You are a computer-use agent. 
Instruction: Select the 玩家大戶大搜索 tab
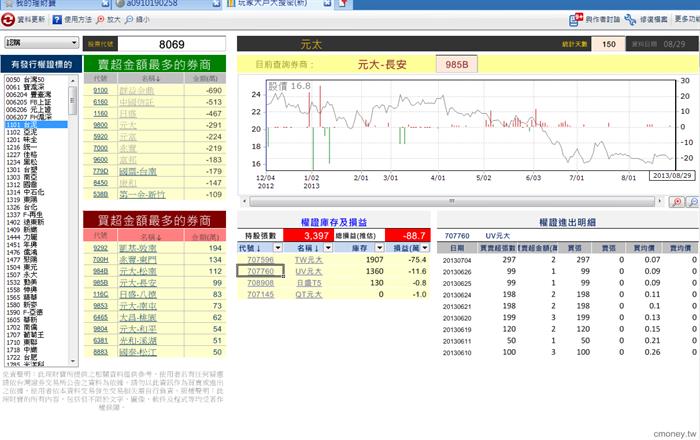coord(275,4)
